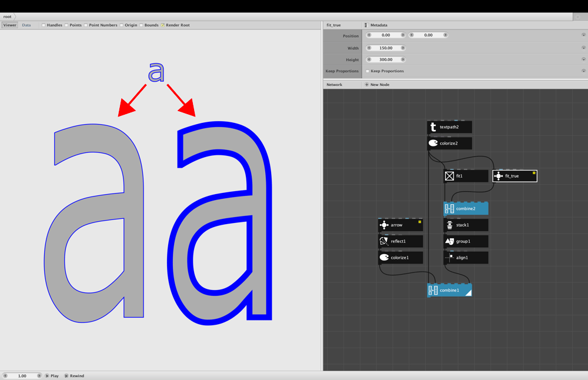Disable the Render Root checkbox

(x=163, y=25)
